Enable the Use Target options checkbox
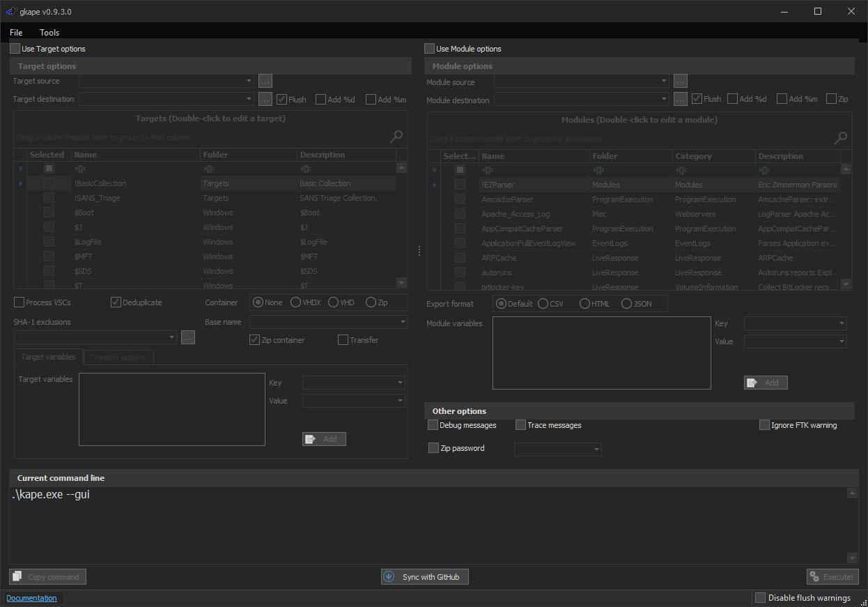Screen dimensions: 868x607 (15, 49)
